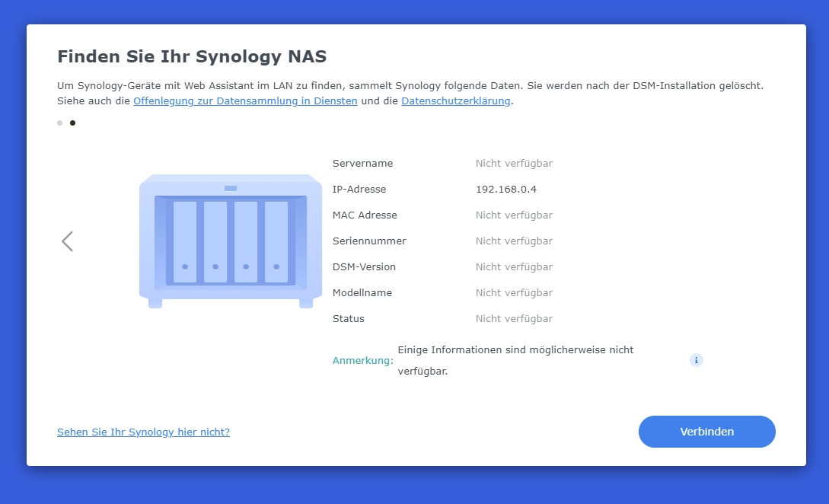Click the back arrow to view previous NAS
829x504 pixels.
click(x=67, y=241)
